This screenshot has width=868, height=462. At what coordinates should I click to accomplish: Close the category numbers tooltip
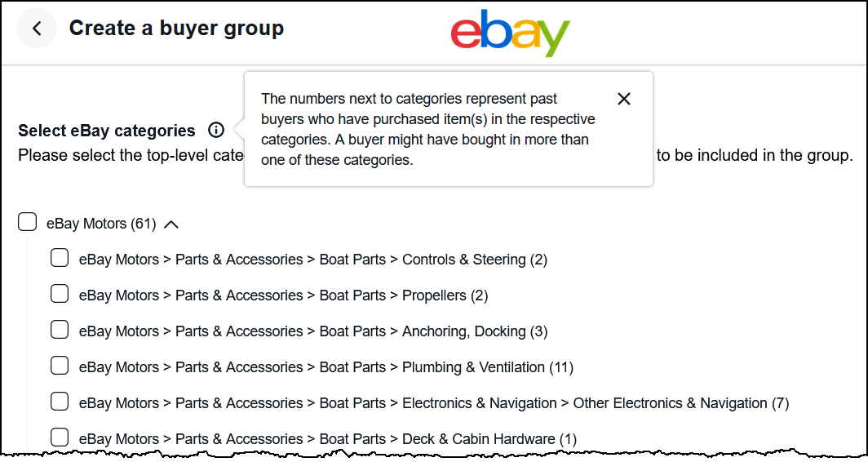pos(624,99)
